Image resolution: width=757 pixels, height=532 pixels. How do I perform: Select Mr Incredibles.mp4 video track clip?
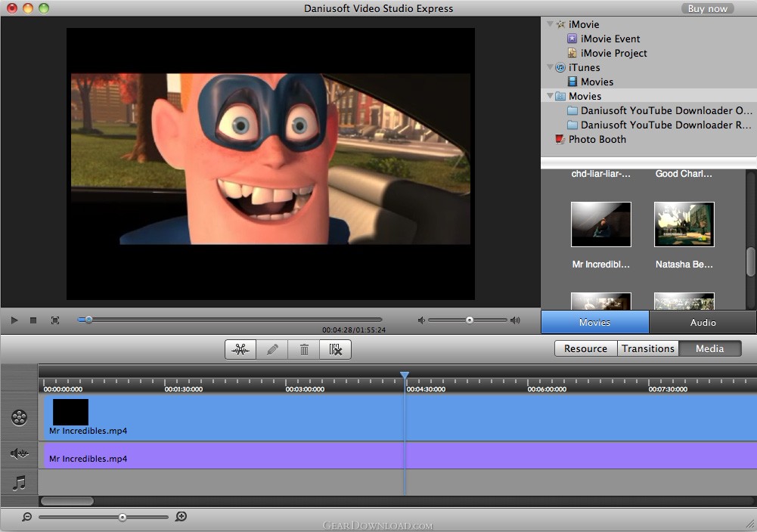click(401, 418)
